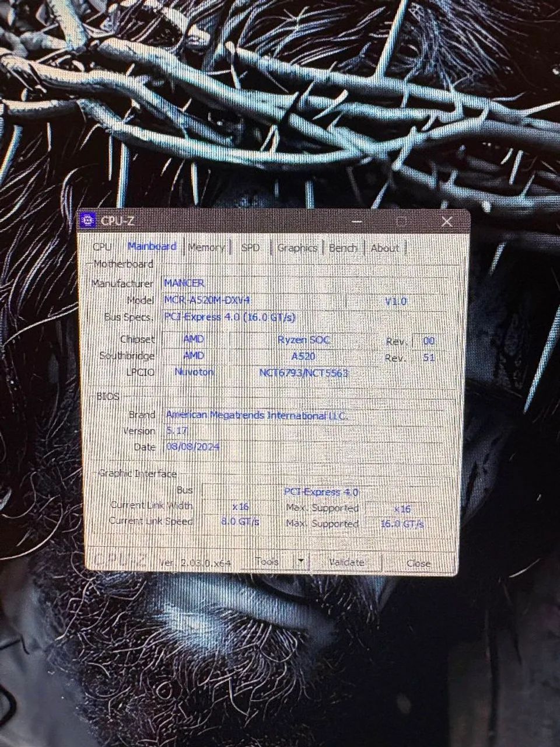Viewport: 560px width, 747px height.
Task: Click the chipset Rev. value 00
Action: tap(429, 341)
